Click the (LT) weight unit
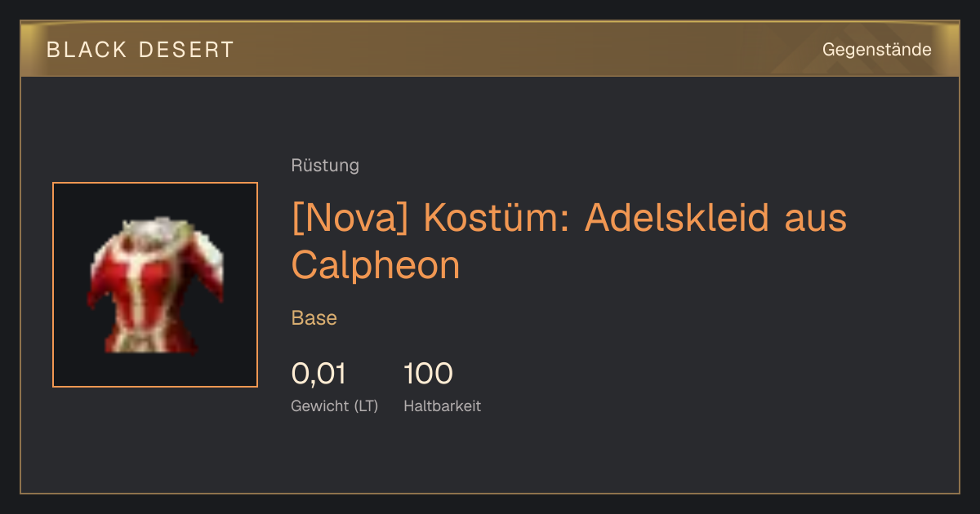Screen dimensions: 980x514 (x=366, y=406)
